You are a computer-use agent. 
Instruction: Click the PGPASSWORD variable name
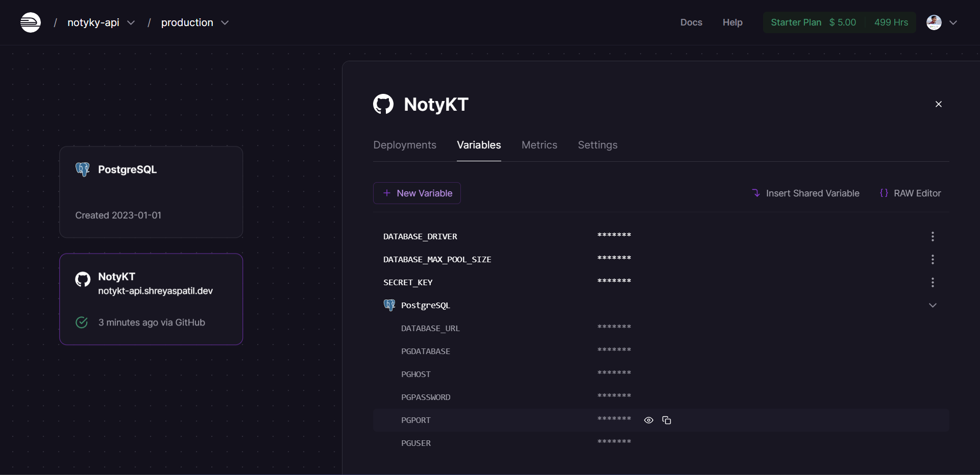(x=426, y=397)
